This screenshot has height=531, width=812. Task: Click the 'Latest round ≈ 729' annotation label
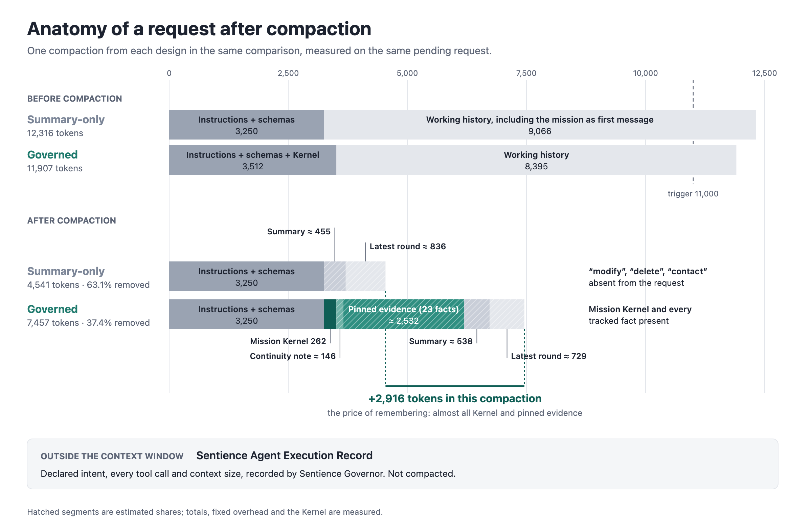coord(549,356)
